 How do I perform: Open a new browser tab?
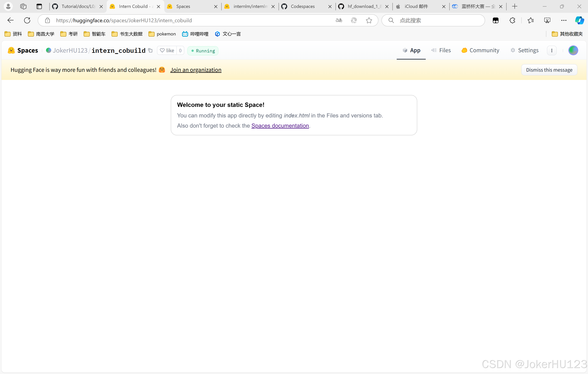515,6
